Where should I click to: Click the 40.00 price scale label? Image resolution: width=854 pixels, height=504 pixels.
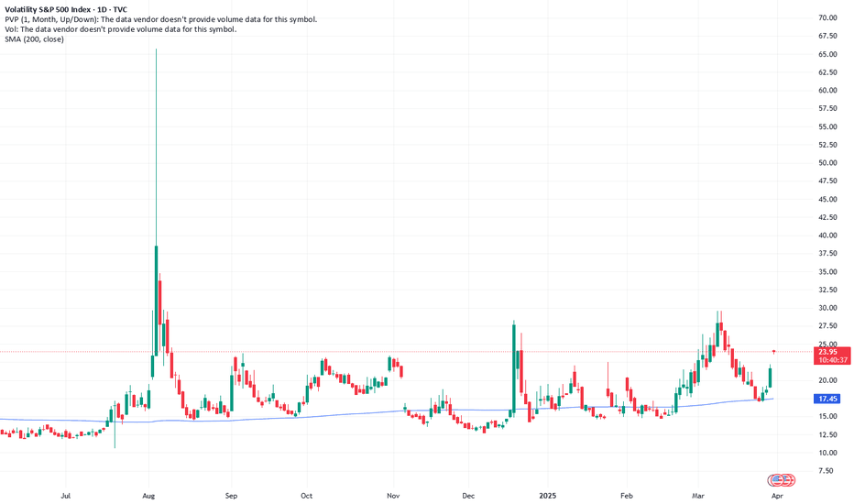[x=827, y=236]
